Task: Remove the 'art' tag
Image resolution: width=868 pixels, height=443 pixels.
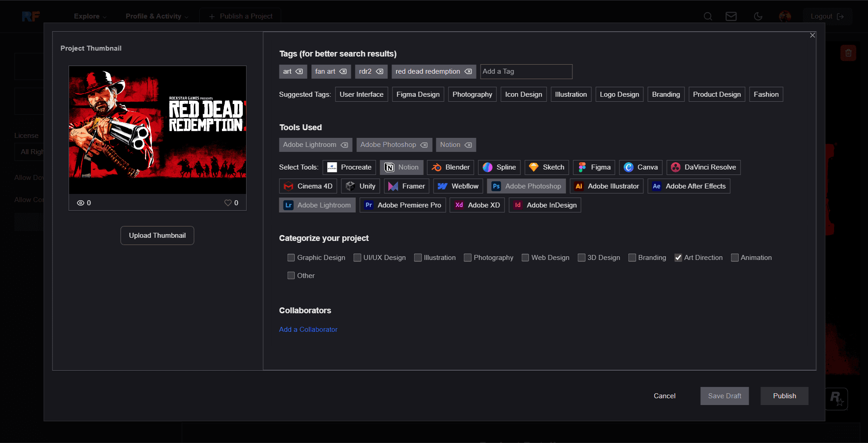Action: pos(299,71)
